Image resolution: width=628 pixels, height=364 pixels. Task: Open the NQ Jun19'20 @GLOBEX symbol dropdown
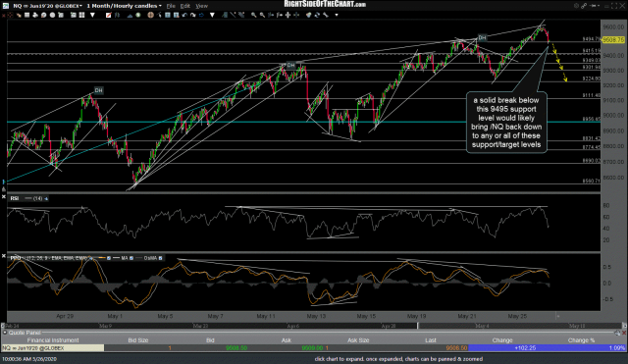(x=47, y=6)
